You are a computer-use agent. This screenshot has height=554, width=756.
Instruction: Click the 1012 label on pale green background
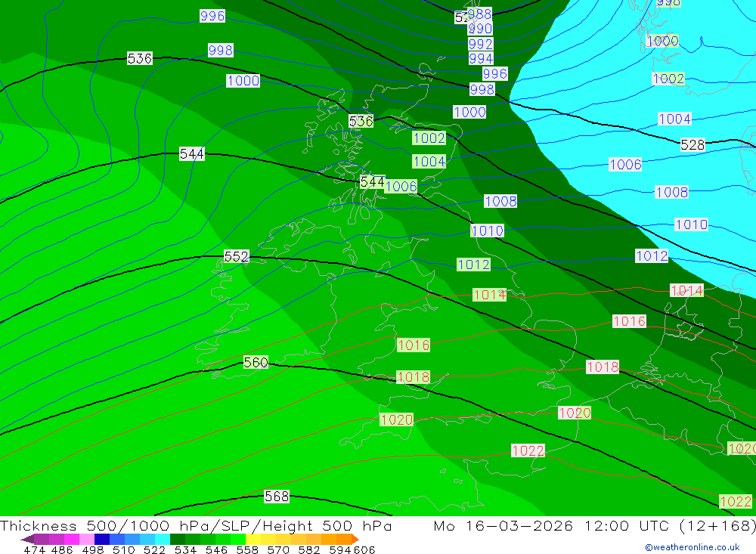(473, 265)
